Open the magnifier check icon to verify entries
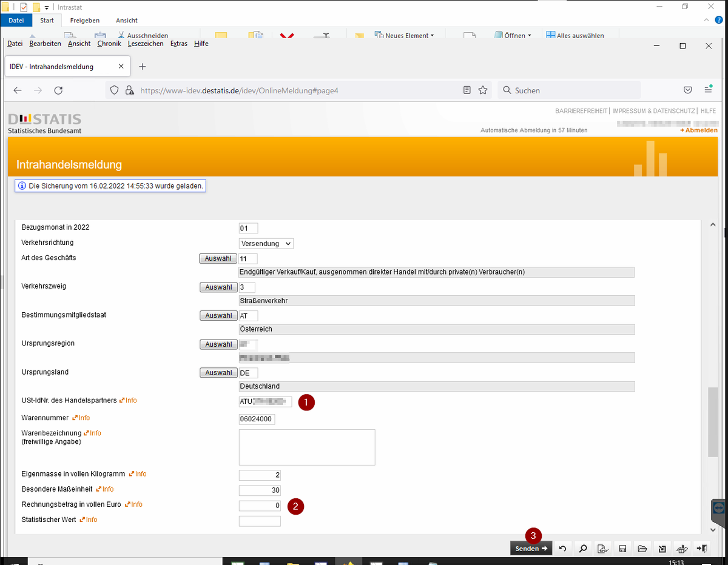The width and height of the screenshot is (728, 565). 582,548
